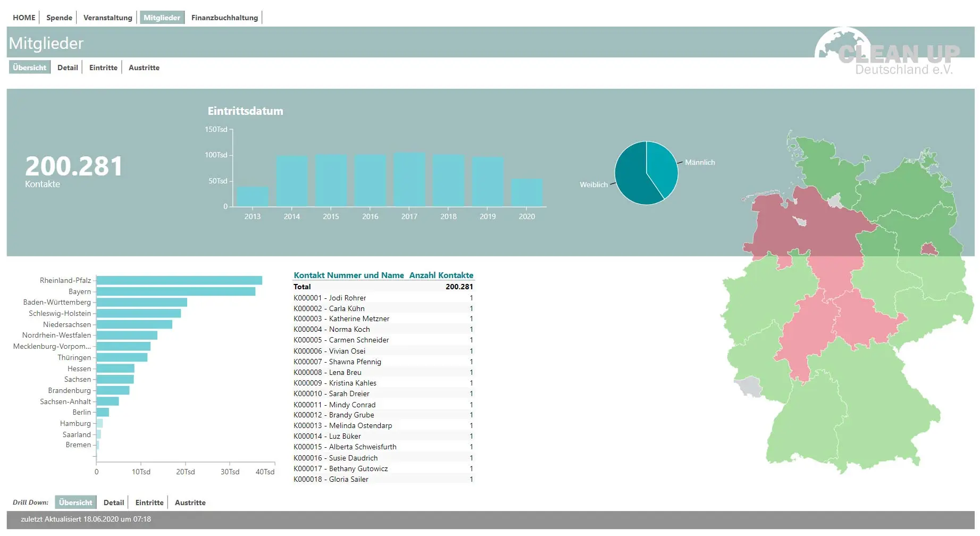Select the 2016 bar in Eintrittsdatum chart

(x=370, y=180)
